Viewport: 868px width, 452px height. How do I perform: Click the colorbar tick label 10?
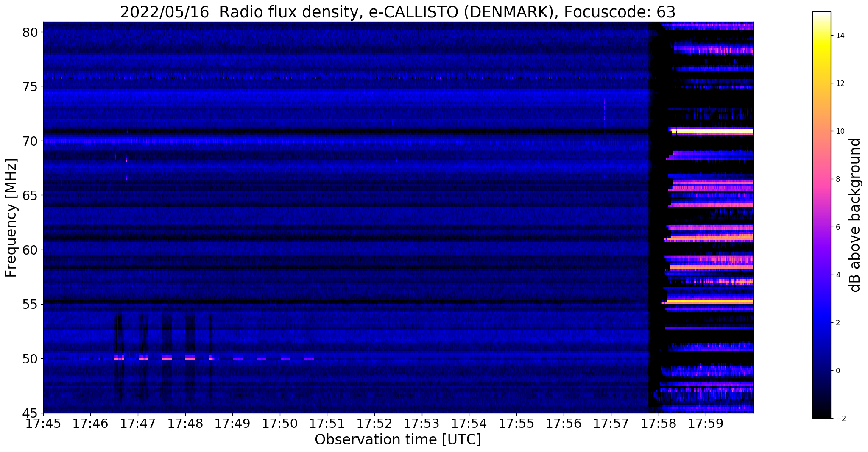pyautogui.click(x=840, y=131)
